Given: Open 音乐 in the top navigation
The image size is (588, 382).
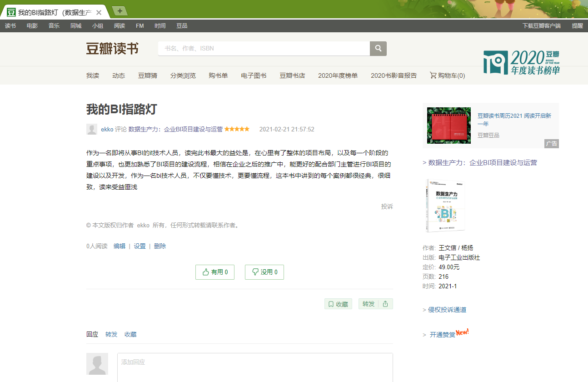Looking at the screenshot, I should coord(54,26).
